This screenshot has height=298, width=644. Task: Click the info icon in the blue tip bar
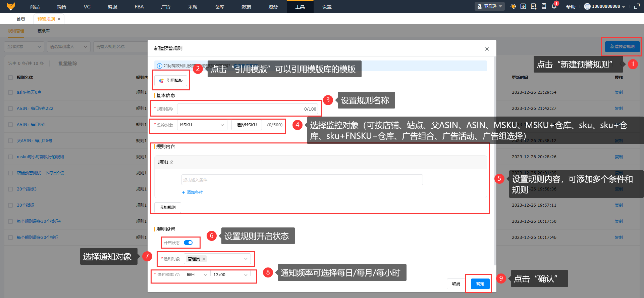pos(160,66)
